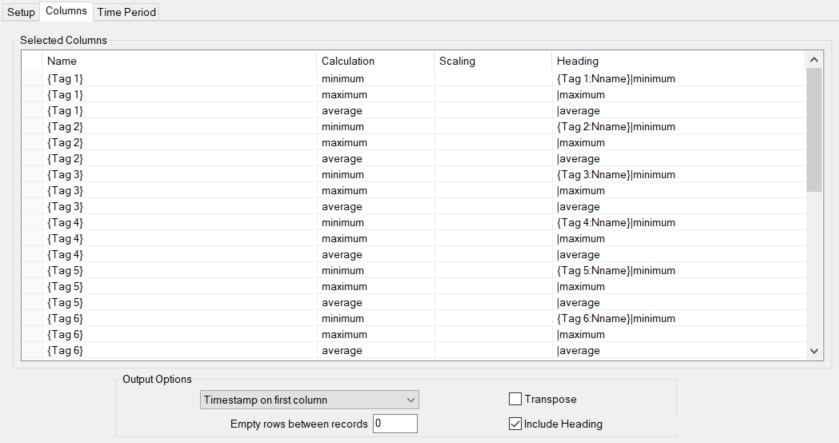Click the {Tag 4:Nname}|minimum heading cell
The width and height of the screenshot is (839, 443).
678,223
